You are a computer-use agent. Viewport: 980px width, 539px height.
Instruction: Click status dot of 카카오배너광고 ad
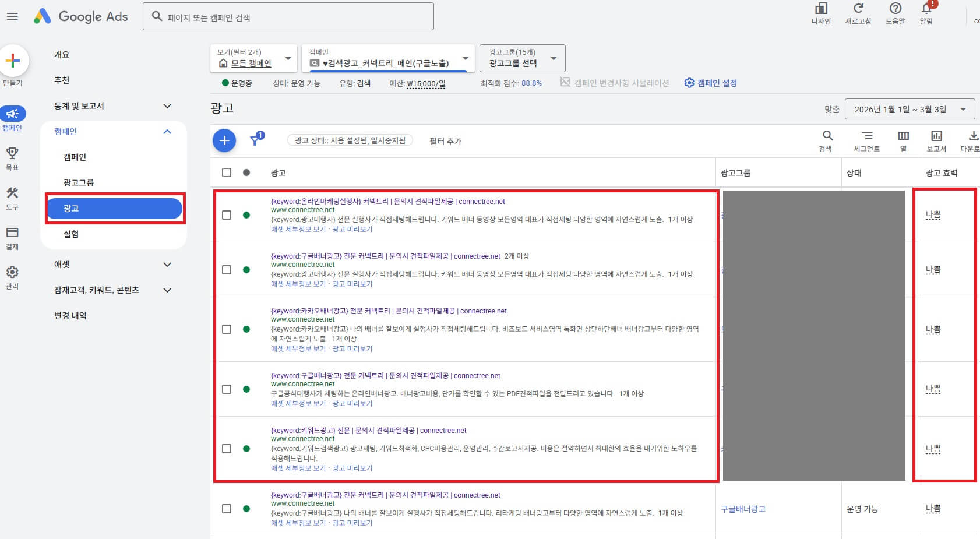point(246,329)
